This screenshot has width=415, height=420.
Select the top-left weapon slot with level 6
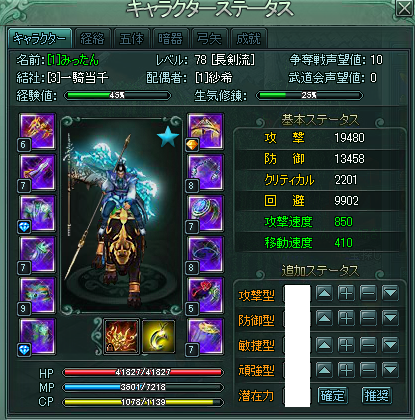[x=37, y=131]
